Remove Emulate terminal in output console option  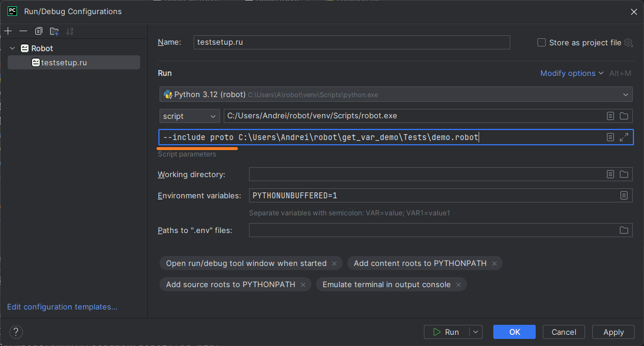coord(459,285)
